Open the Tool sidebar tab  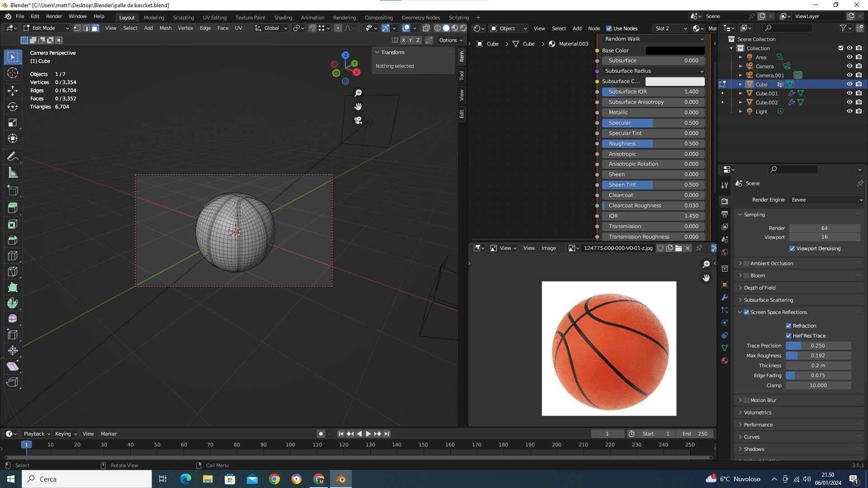click(462, 75)
